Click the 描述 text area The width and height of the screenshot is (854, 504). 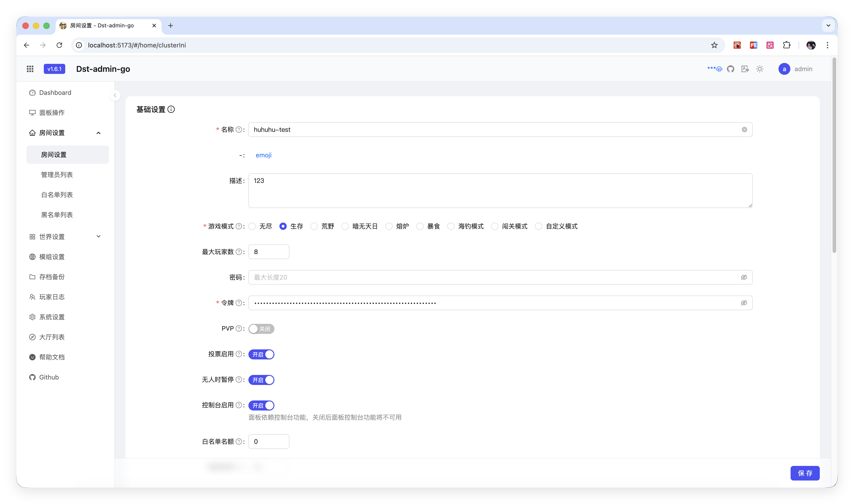pyautogui.click(x=500, y=190)
